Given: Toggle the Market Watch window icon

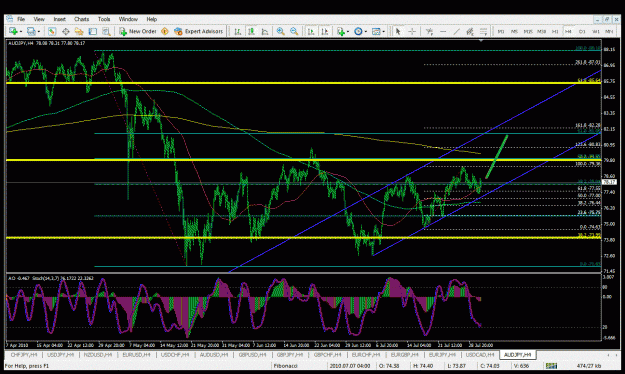Looking at the screenshot, I should coord(52,31).
